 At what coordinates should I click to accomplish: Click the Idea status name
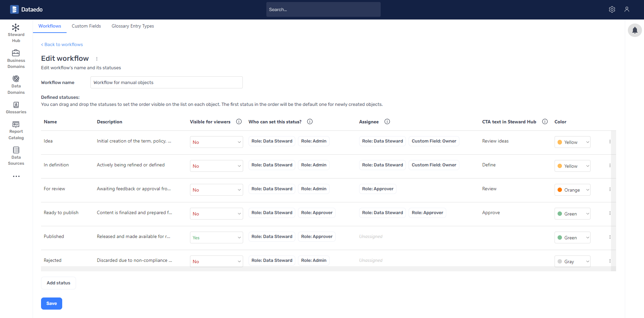point(48,141)
